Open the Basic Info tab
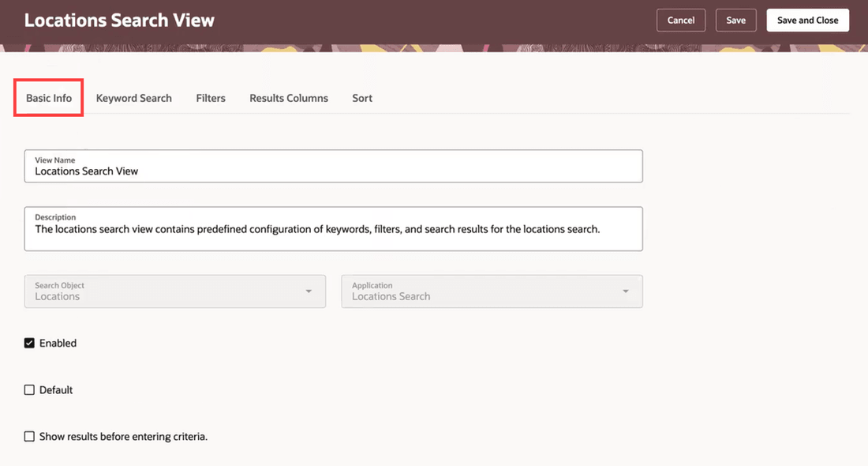 click(x=49, y=98)
